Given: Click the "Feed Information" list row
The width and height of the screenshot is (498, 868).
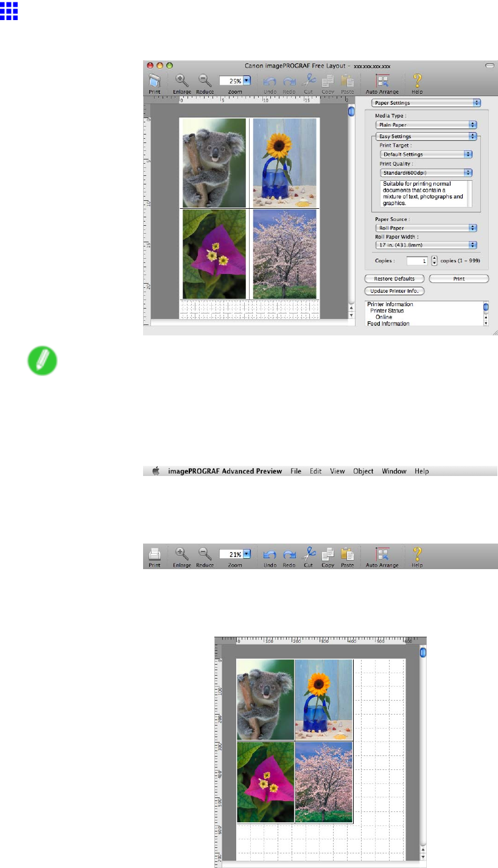Looking at the screenshot, I should click(388, 324).
